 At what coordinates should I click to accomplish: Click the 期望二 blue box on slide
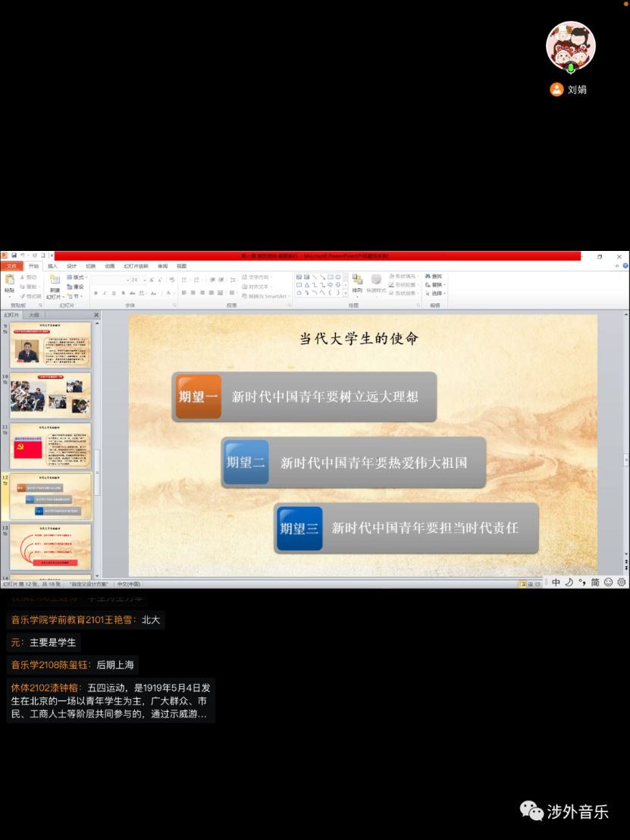pos(246,462)
